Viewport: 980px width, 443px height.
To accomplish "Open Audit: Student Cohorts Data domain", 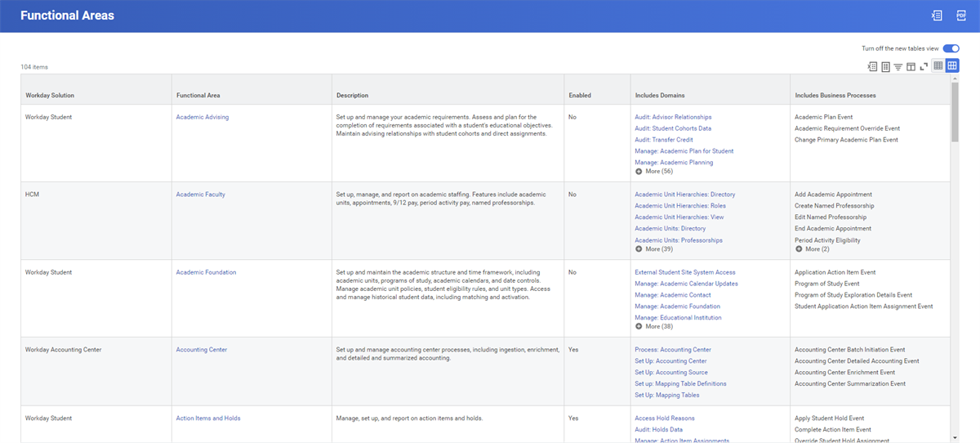I will pyautogui.click(x=673, y=128).
